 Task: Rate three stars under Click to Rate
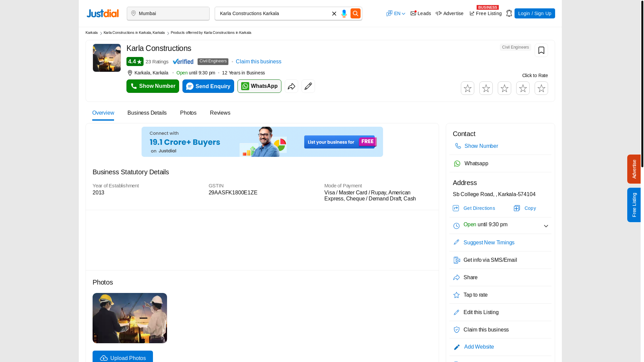coord(504,88)
